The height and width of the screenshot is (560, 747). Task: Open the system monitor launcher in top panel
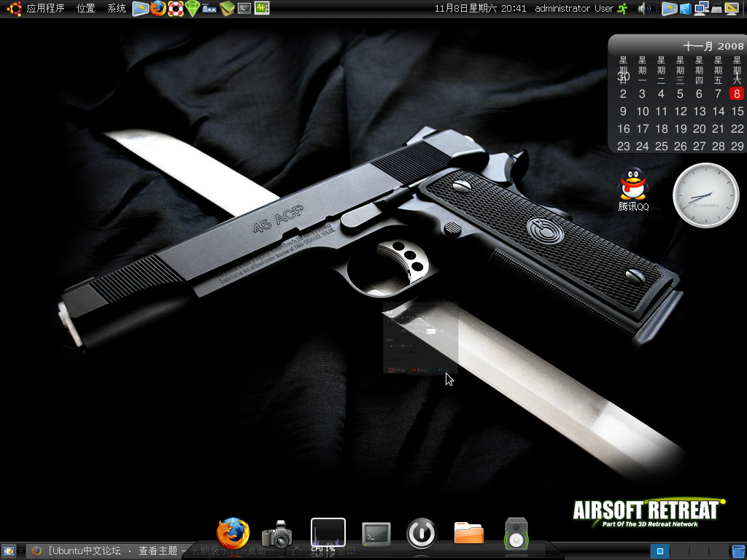pyautogui.click(x=262, y=8)
